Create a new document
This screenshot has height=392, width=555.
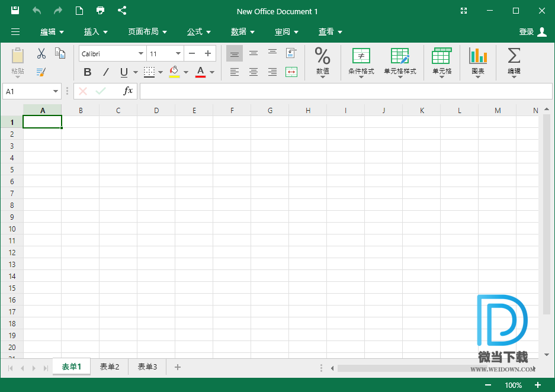point(79,11)
